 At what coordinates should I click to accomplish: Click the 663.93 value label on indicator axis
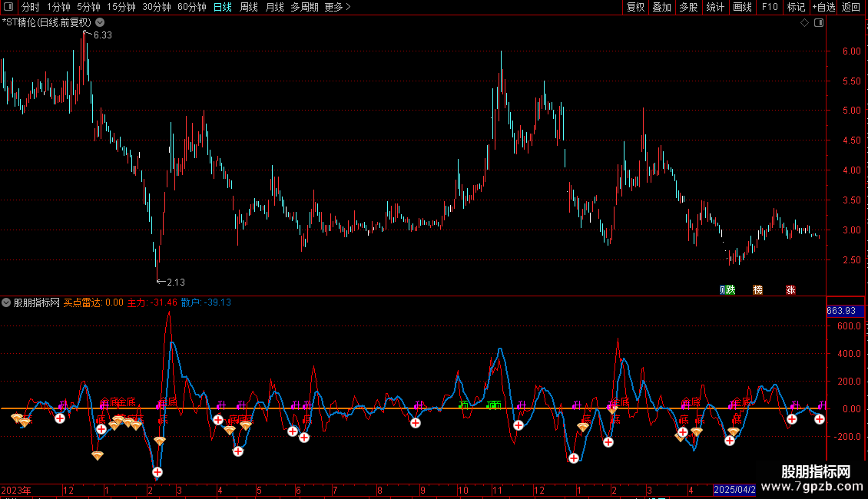click(x=840, y=311)
